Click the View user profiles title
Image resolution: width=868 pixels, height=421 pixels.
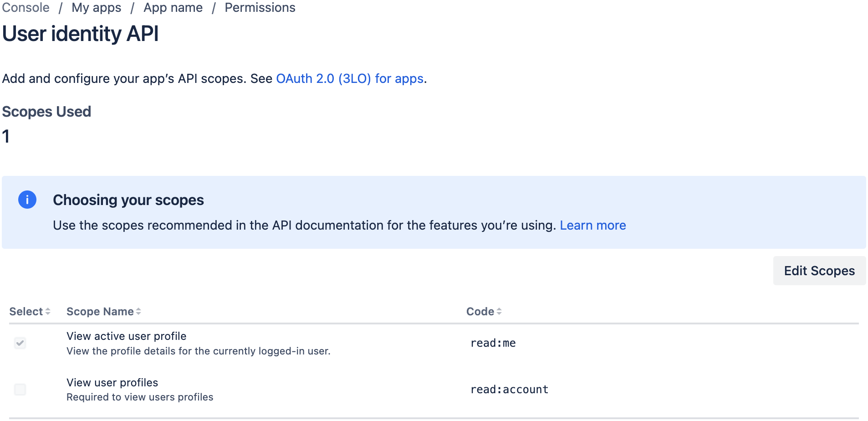112,383
